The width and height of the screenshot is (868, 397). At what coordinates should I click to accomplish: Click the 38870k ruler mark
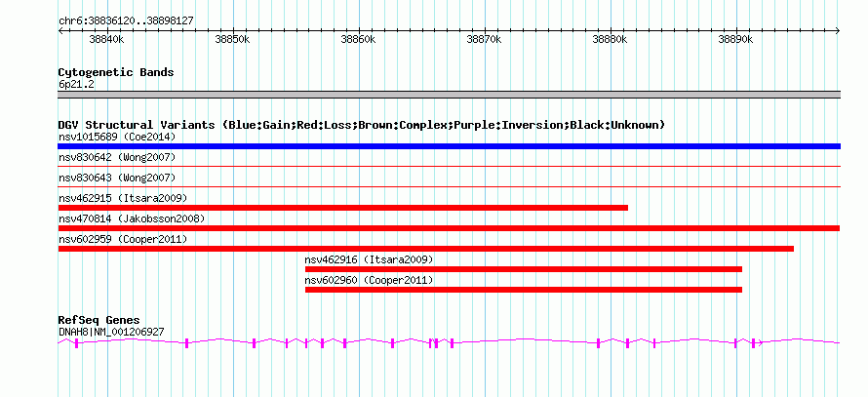[x=485, y=40]
